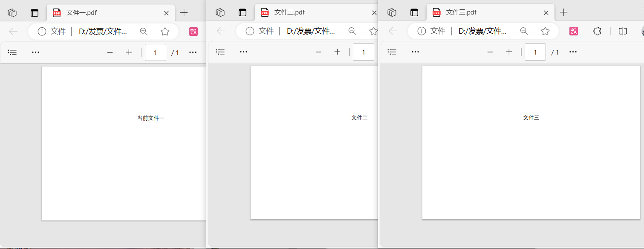Click the zoom magnifier in 文件一 address bar
This screenshot has width=644, height=249.
click(x=144, y=31)
